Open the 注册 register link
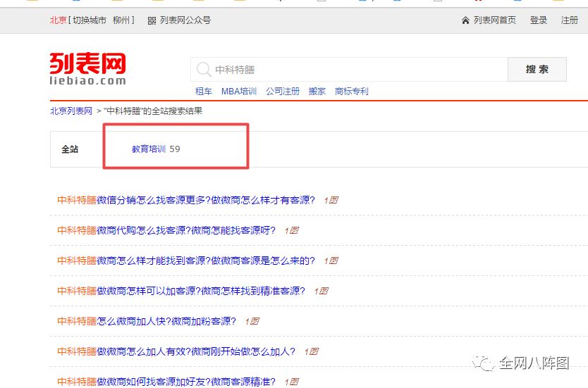 point(569,20)
